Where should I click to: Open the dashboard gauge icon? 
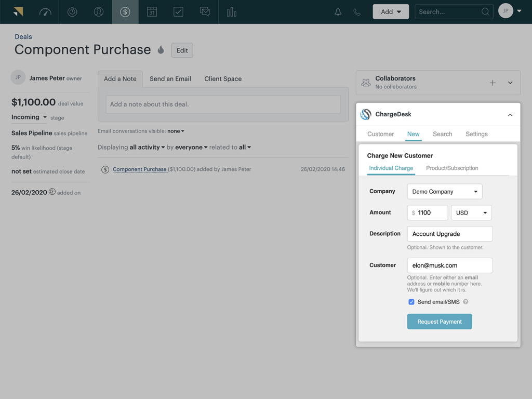pyautogui.click(x=45, y=12)
